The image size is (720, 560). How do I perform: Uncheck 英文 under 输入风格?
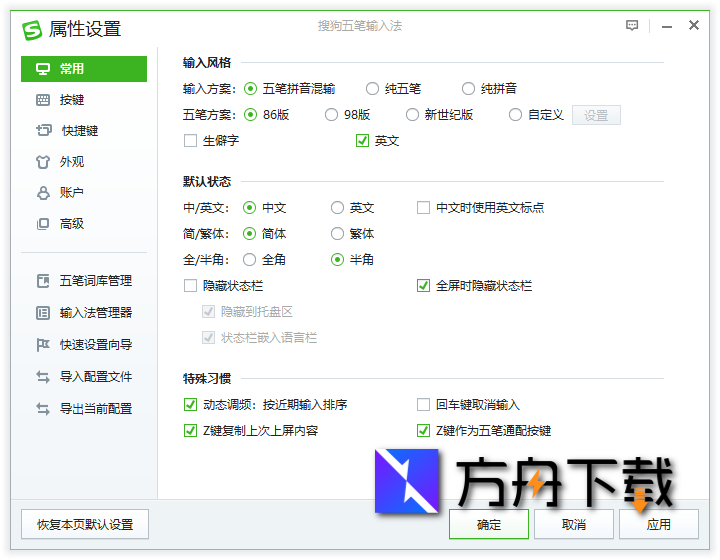pos(362,140)
